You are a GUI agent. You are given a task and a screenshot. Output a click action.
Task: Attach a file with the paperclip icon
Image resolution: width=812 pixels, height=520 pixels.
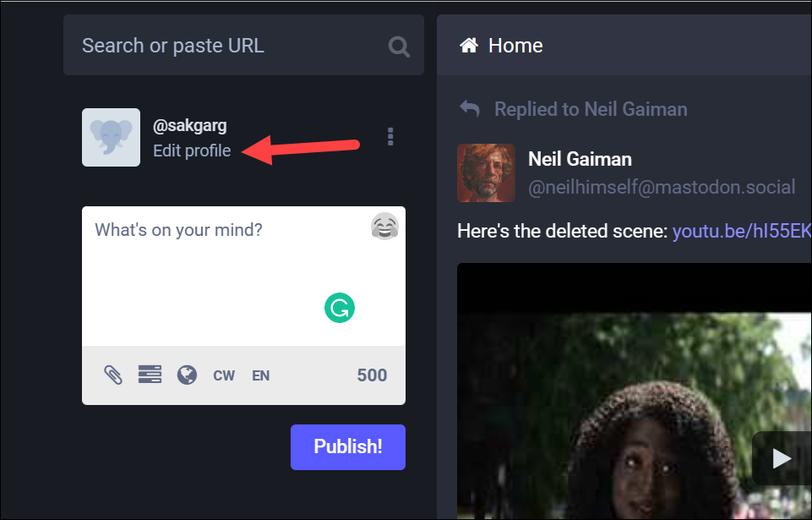point(113,375)
